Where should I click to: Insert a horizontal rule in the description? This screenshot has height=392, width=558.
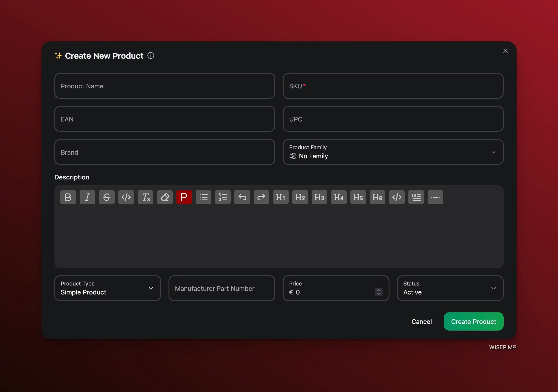click(x=435, y=197)
